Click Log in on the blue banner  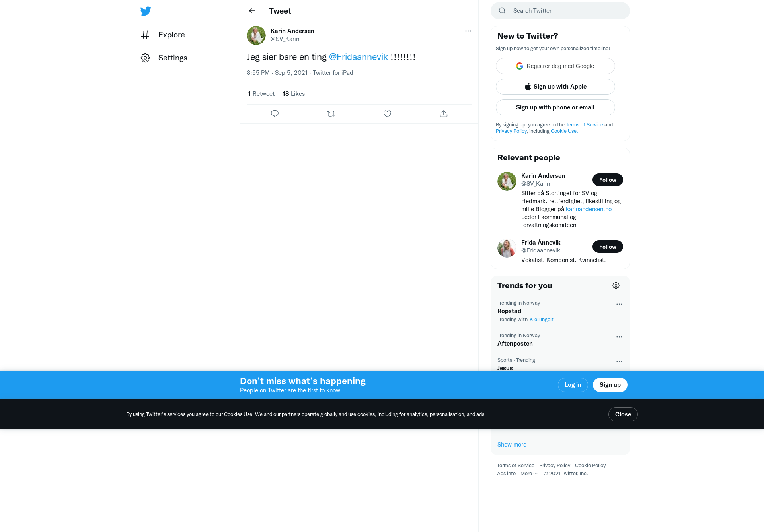(x=573, y=385)
